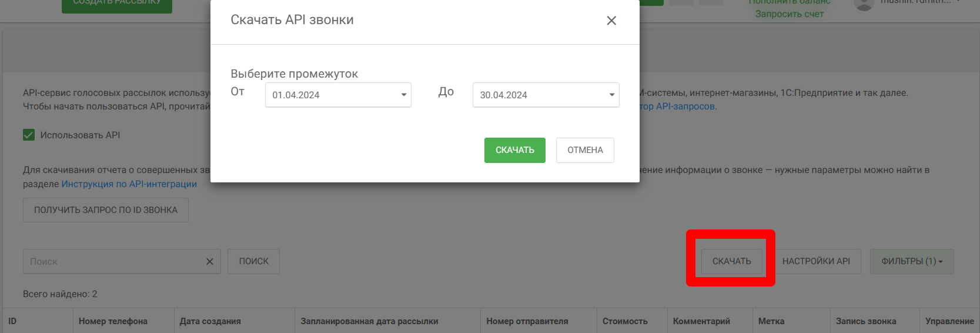The height and width of the screenshot is (333, 980).
Task: Click the Запись звонка column header
Action: click(x=865, y=321)
